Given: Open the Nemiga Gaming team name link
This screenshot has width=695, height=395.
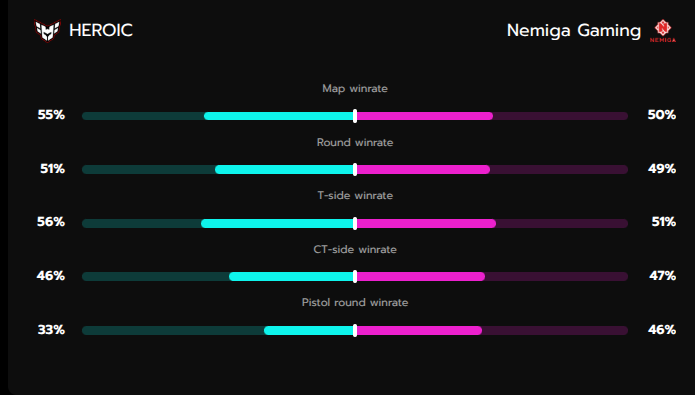Looking at the screenshot, I should (574, 31).
